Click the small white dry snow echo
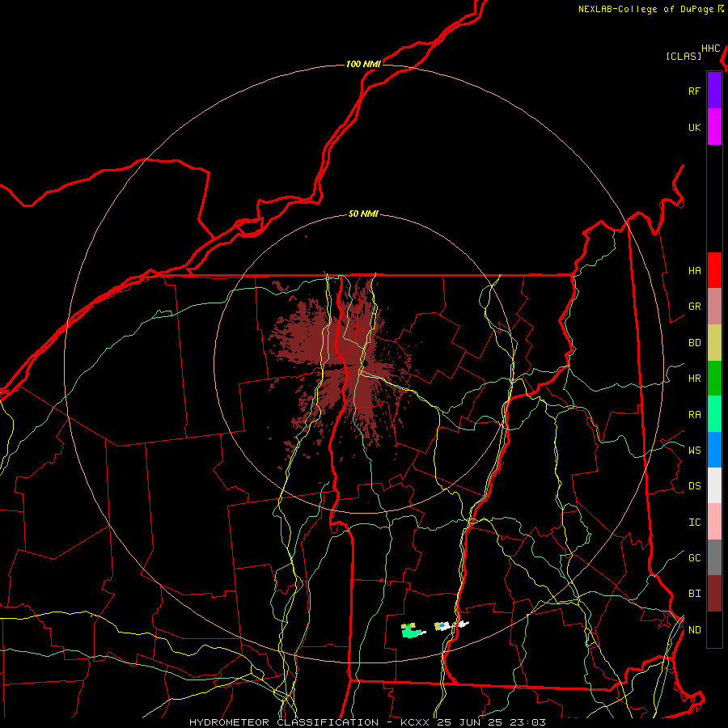The image size is (728, 728). point(463,624)
